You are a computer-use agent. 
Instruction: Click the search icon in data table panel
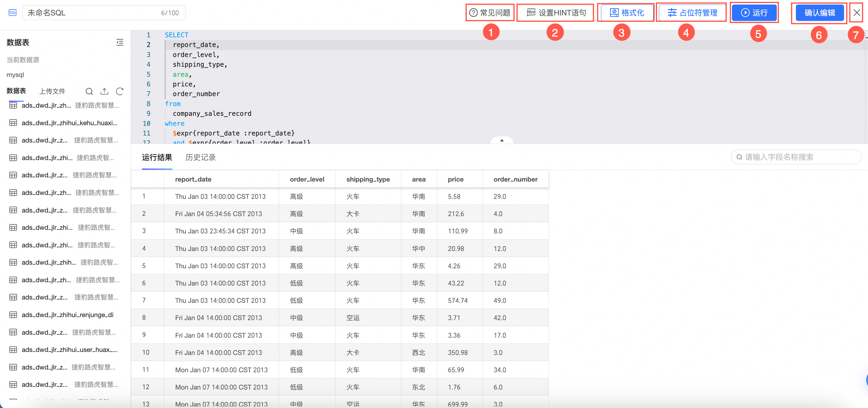point(89,91)
